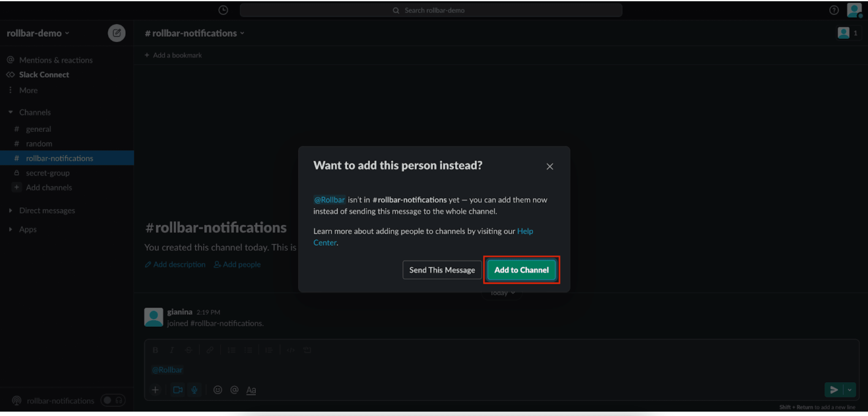Open the history clock icon
The image size is (868, 416).
tap(223, 10)
